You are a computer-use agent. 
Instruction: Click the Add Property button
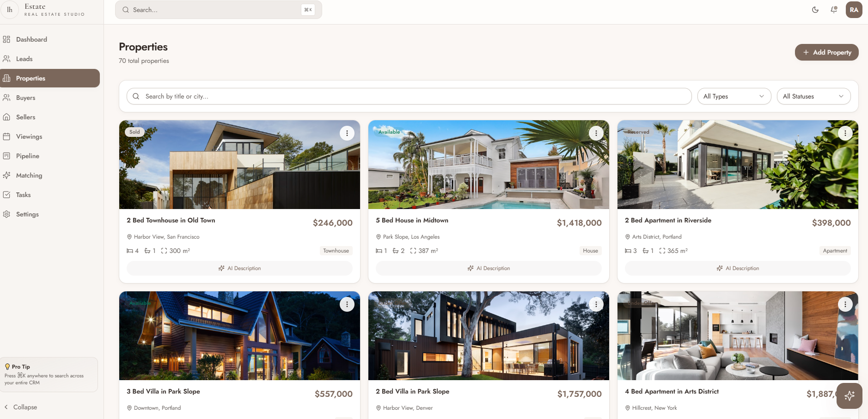point(826,52)
